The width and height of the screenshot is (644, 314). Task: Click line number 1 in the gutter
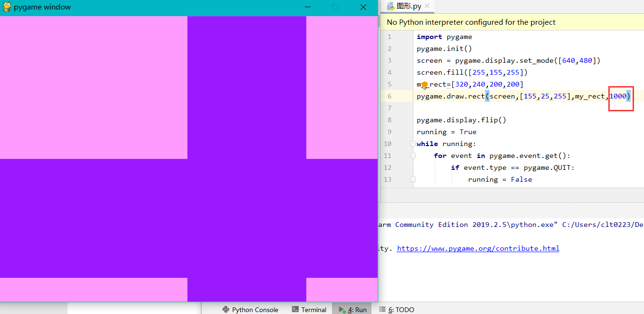pos(390,37)
